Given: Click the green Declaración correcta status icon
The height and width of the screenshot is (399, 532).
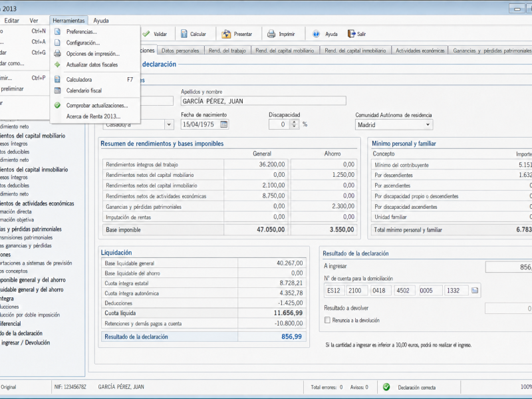Looking at the screenshot, I should pyautogui.click(x=386, y=387).
